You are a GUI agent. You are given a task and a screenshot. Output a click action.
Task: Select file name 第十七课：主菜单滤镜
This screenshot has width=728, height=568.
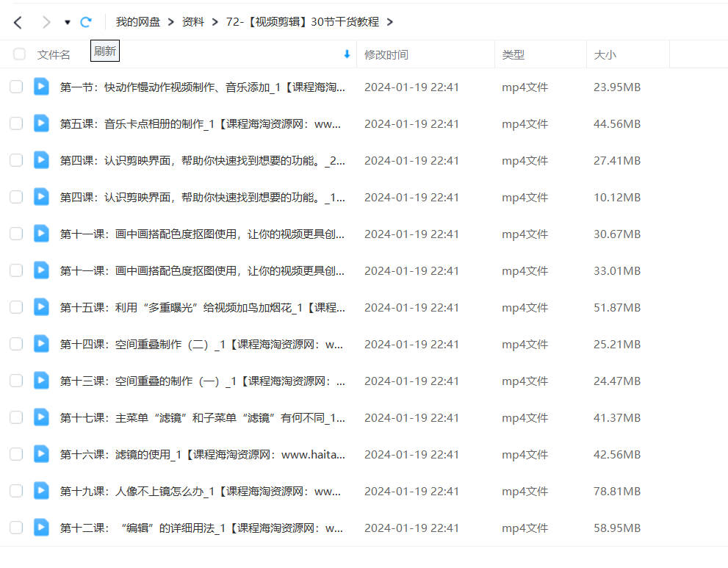203,418
